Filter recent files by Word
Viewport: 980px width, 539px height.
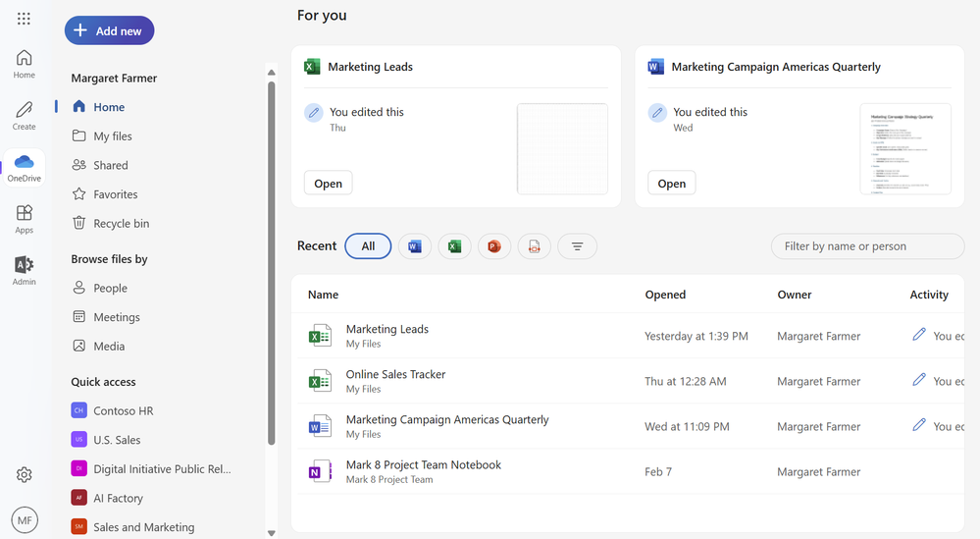(x=414, y=246)
